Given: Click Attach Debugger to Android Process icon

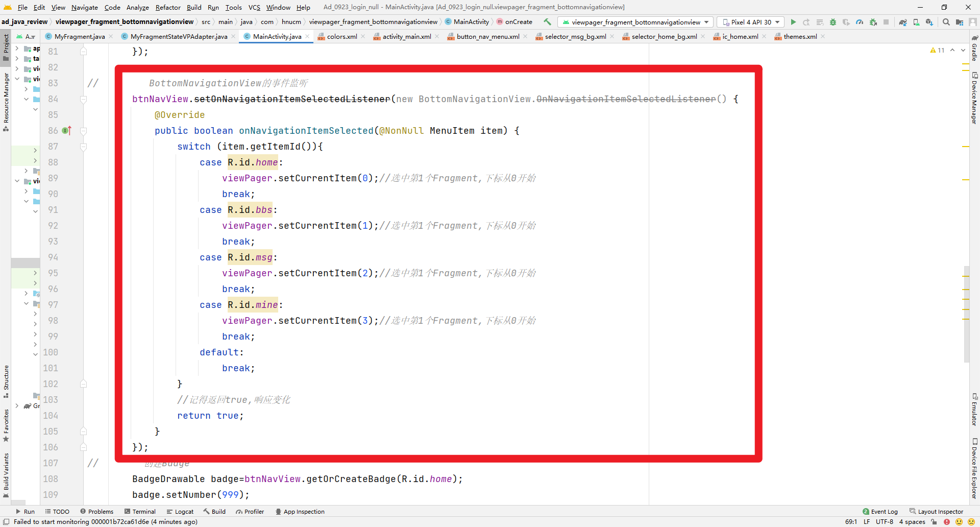Looking at the screenshot, I should click(x=873, y=22).
